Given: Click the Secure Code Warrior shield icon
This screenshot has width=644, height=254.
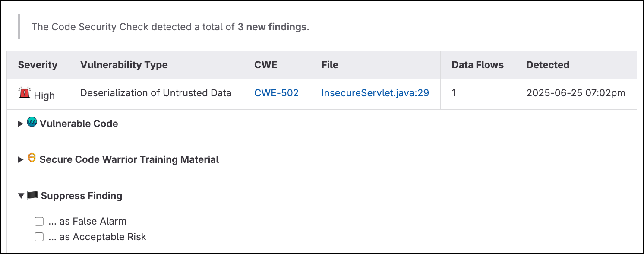Looking at the screenshot, I should point(32,159).
